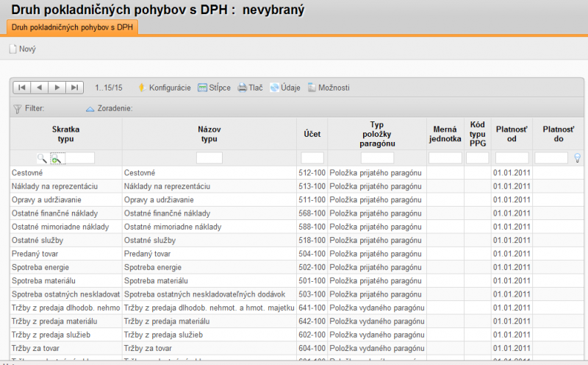The image size is (588, 365).
Task: Click the magnifier with green plus icon
Action: pos(56,159)
